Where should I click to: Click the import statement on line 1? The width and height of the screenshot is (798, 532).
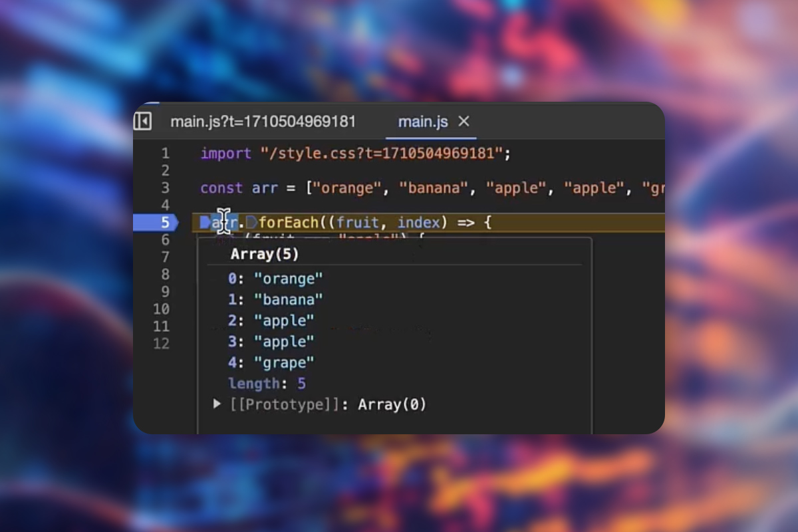[x=356, y=154]
